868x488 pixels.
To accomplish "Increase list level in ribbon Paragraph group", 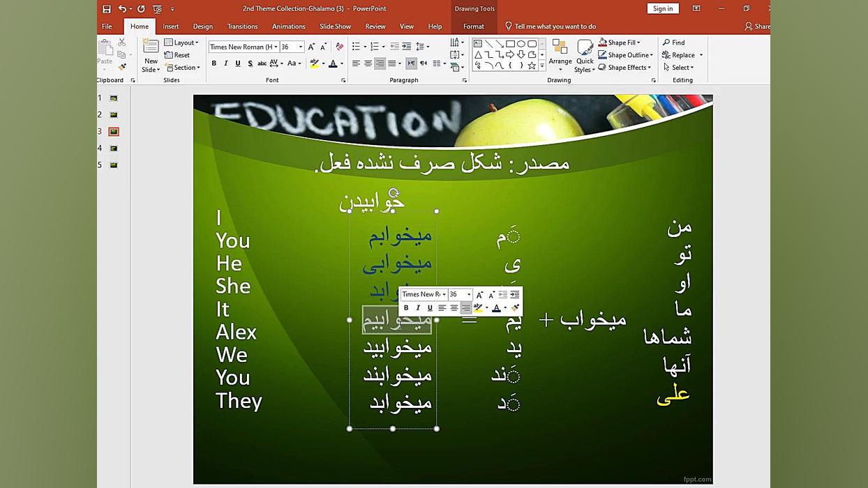I will tap(406, 47).
